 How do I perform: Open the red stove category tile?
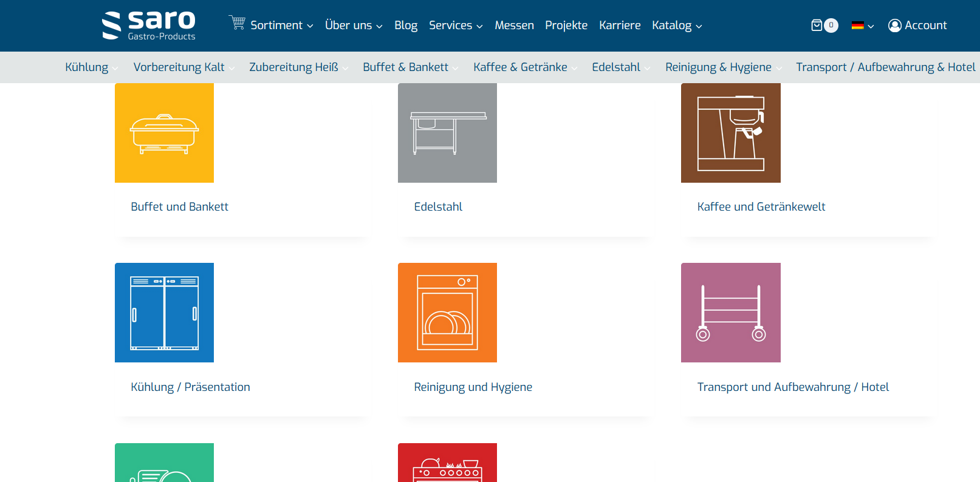447,463
